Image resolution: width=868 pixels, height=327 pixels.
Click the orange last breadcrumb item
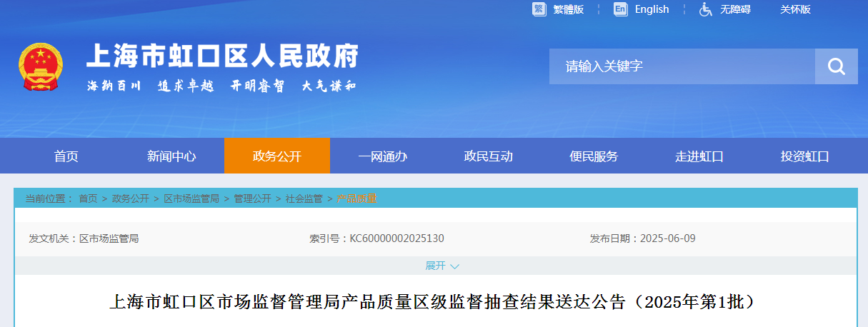[356, 198]
